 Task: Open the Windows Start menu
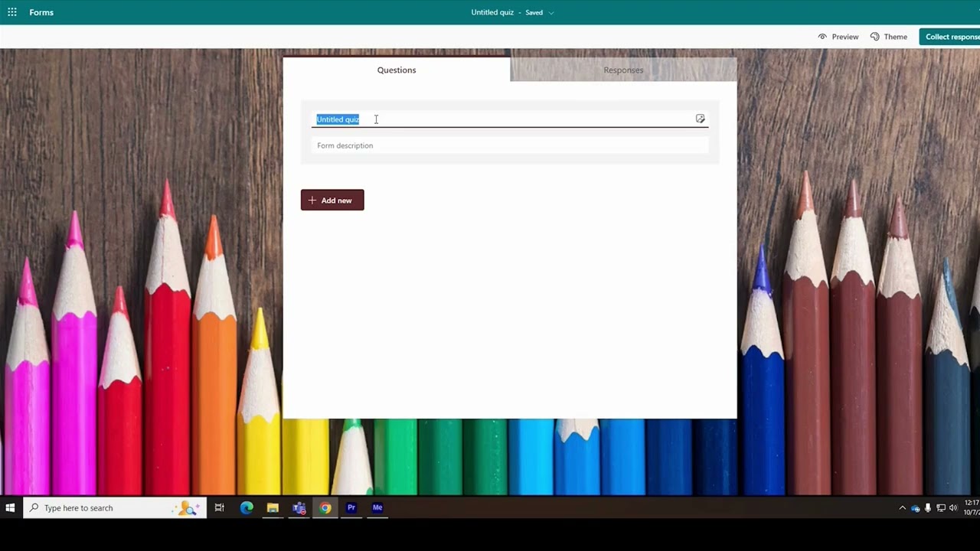click(x=11, y=507)
